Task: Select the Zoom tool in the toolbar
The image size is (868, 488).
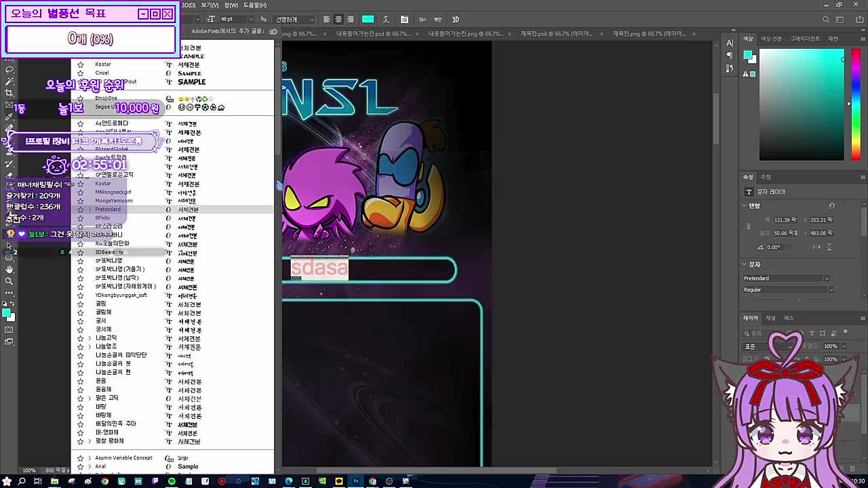Action: click(9, 281)
